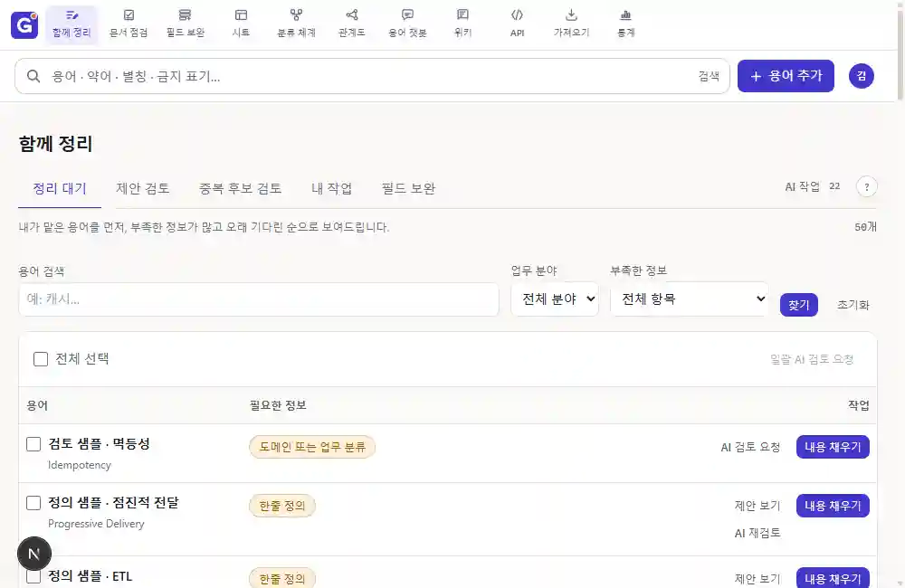
Task: Click the search magnifier icon
Action: [33, 76]
